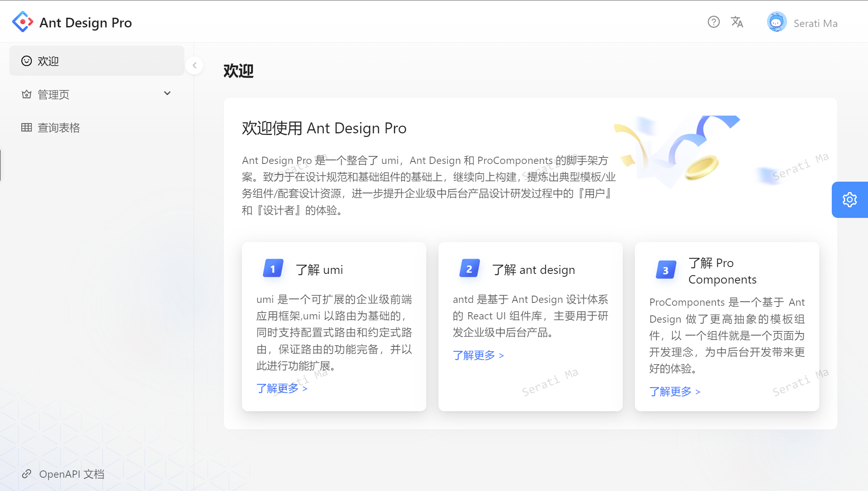Click the crown icon beside 管理页

[27, 94]
